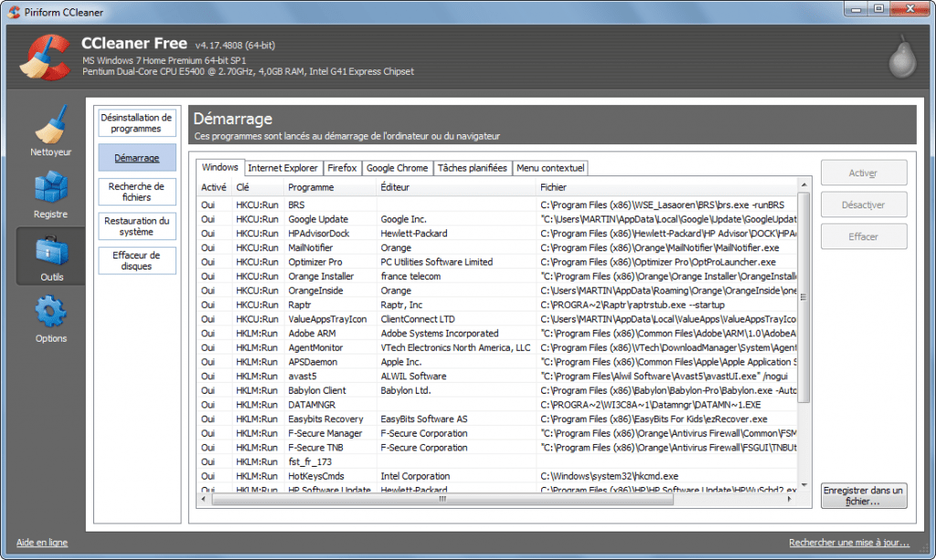Select the Babylon Client entry
936x560 pixels.
point(497,391)
